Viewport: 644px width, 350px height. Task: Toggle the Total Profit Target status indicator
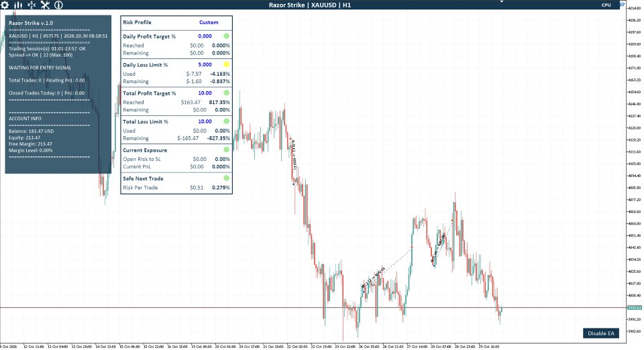pos(226,93)
